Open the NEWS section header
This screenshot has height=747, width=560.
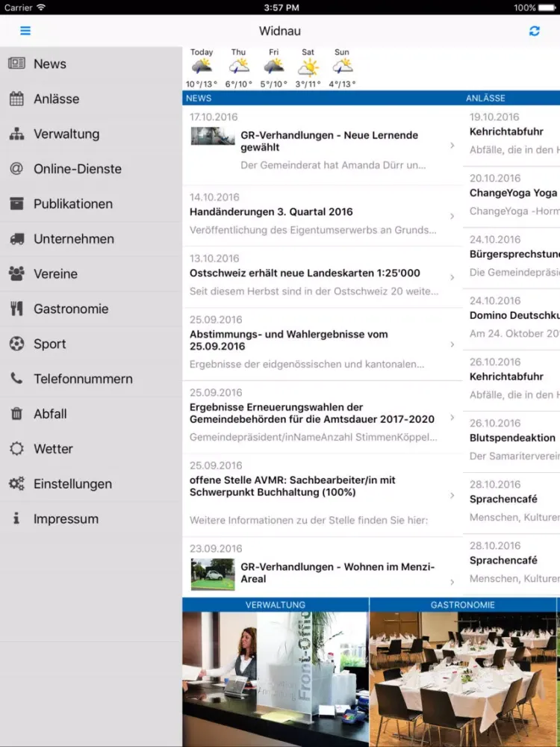(323, 98)
